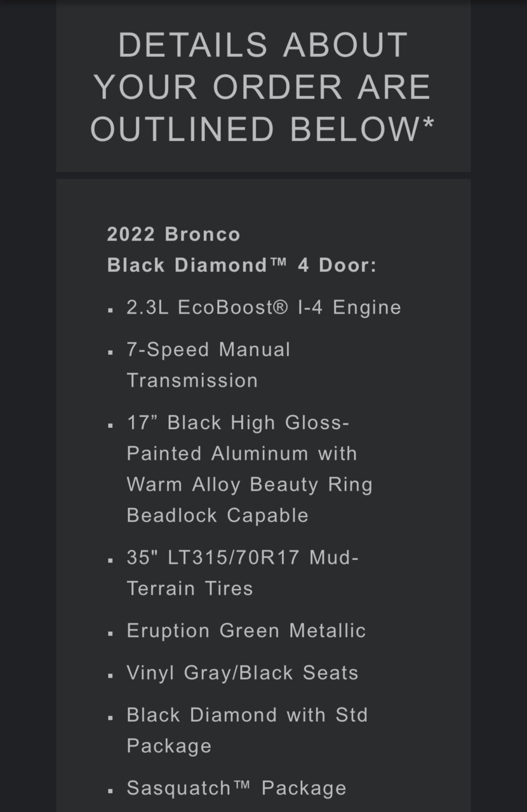527x812 pixels.
Task: Click 'Vinyl Gray/Black Seats' item
Action: (x=243, y=673)
